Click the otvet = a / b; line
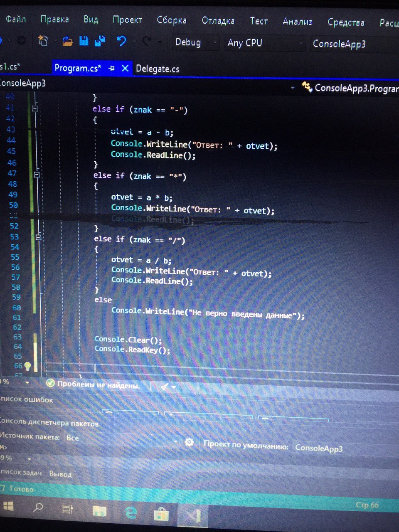 [x=141, y=260]
